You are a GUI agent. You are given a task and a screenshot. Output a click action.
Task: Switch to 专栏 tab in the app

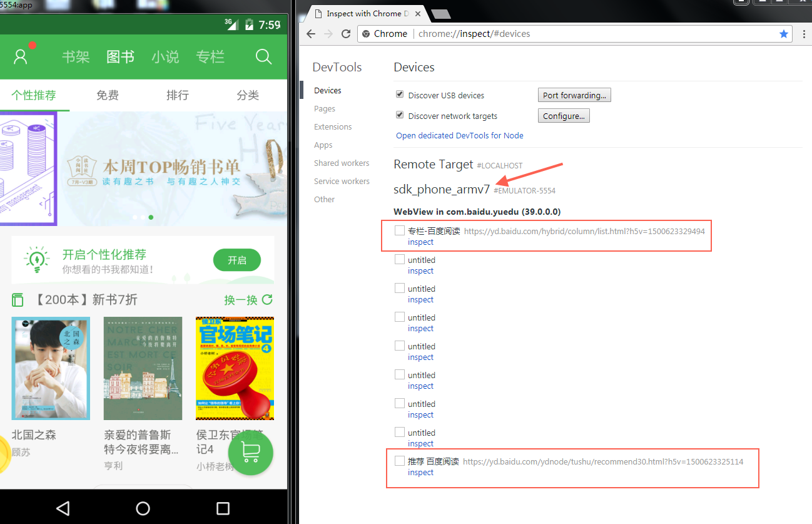tap(210, 57)
